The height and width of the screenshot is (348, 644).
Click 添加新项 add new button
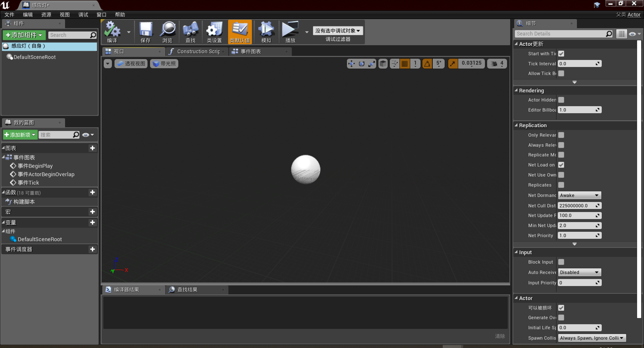(20, 135)
